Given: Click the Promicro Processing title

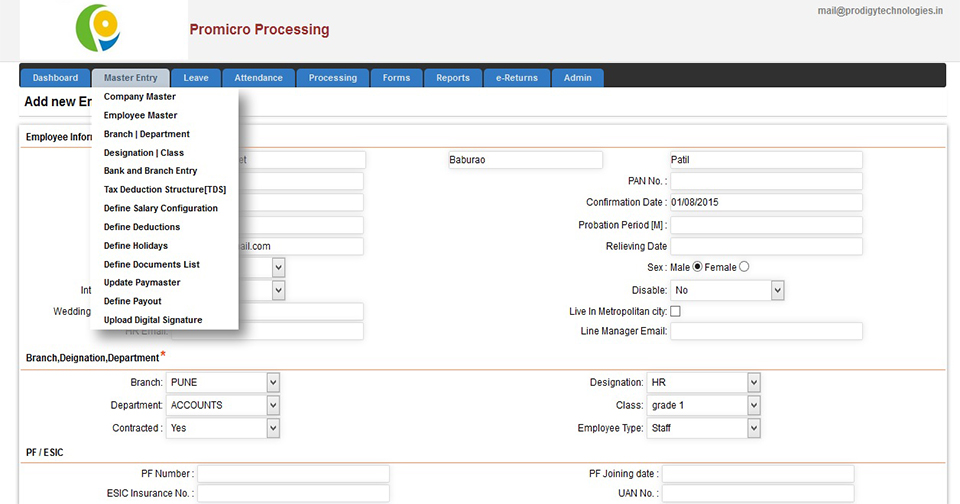Looking at the screenshot, I should [260, 29].
